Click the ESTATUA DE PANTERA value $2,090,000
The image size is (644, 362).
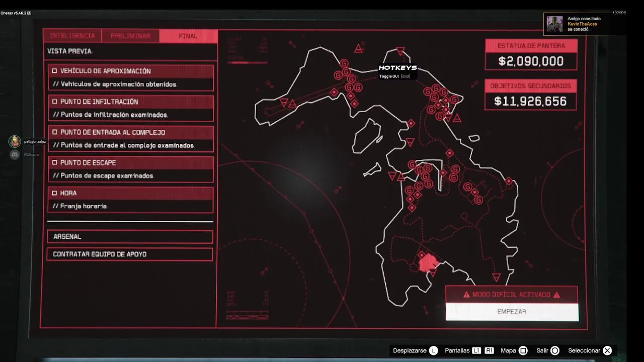(x=531, y=61)
